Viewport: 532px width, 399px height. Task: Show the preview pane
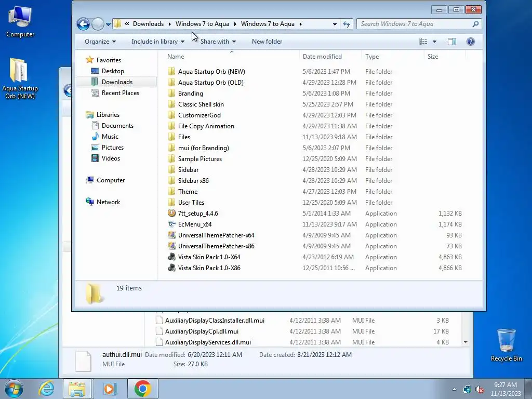coord(452,42)
